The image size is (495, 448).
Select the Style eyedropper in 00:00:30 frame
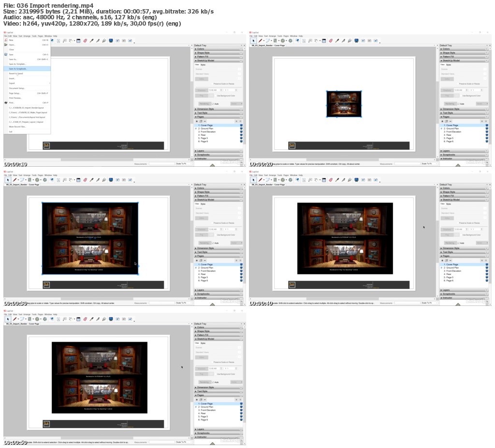click(91, 180)
